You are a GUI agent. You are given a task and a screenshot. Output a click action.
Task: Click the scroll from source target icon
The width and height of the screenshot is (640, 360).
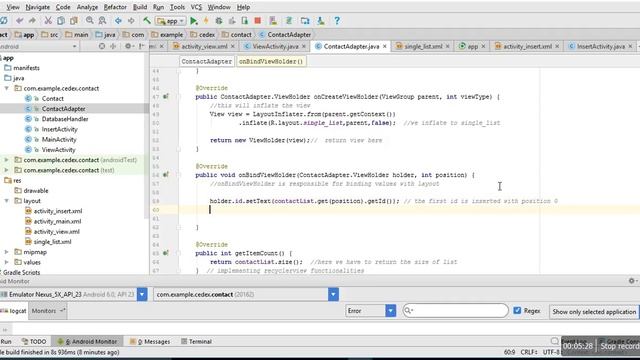[102, 47]
